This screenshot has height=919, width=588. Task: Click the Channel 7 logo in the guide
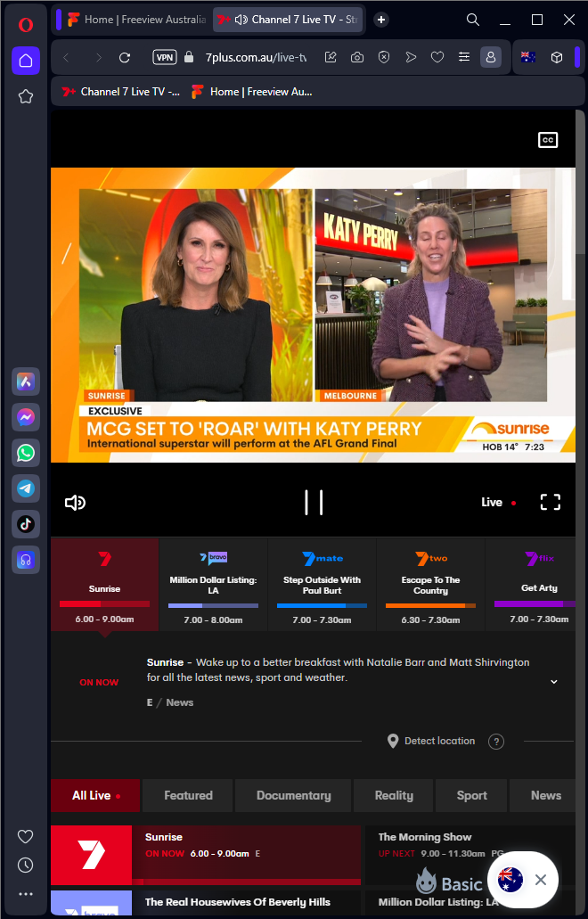tap(92, 855)
